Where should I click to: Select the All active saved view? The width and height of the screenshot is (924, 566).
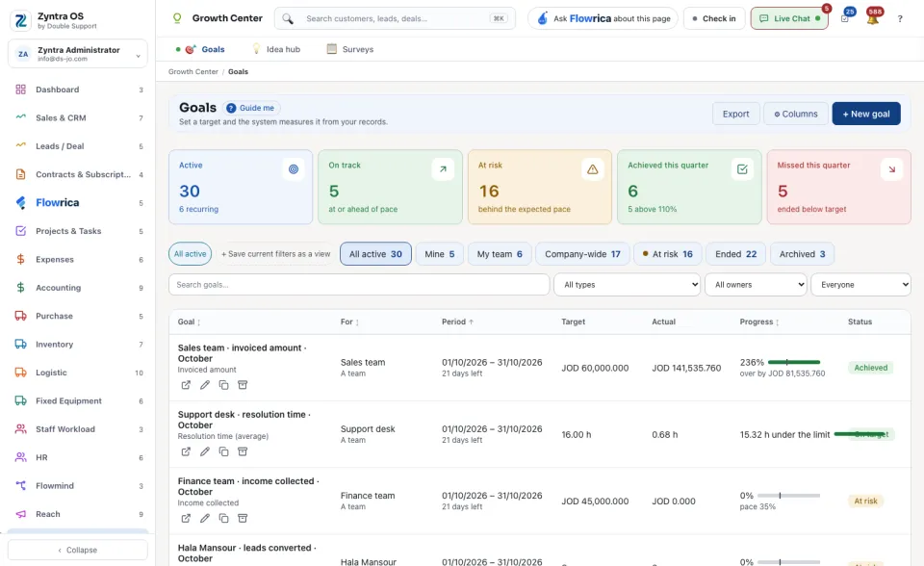coord(190,254)
